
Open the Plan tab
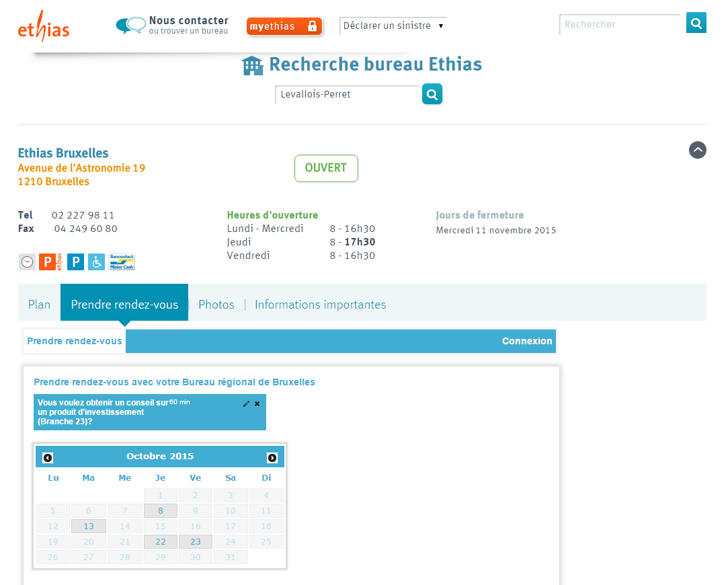[x=39, y=305]
